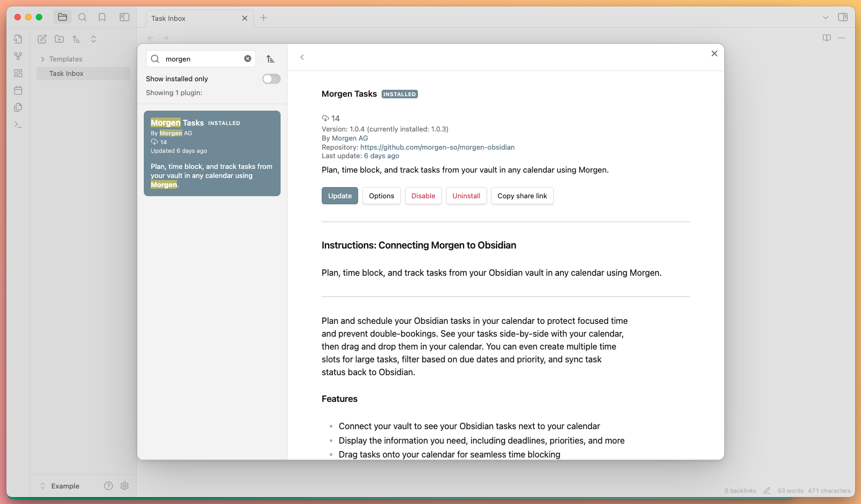The width and height of the screenshot is (861, 504).
Task: Open the Example vault switcher
Action: tap(60, 486)
